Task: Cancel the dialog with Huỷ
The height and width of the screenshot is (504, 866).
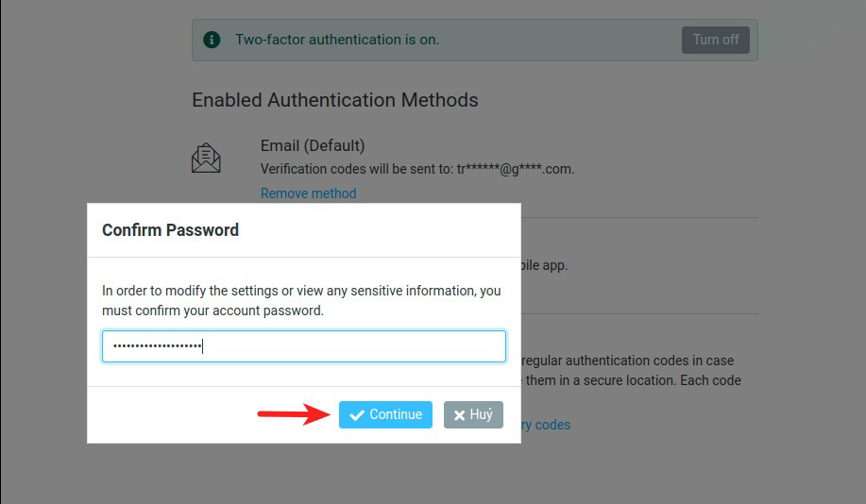Action: coord(473,415)
